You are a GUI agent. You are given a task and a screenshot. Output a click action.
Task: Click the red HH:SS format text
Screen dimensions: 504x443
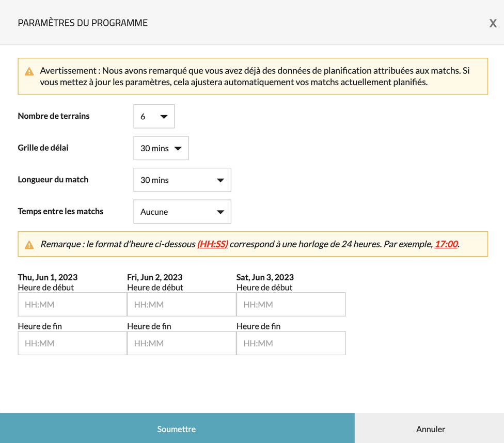click(212, 244)
